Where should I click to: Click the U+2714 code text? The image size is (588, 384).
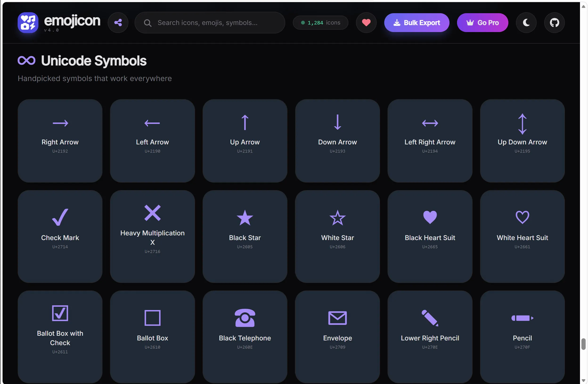(60, 247)
